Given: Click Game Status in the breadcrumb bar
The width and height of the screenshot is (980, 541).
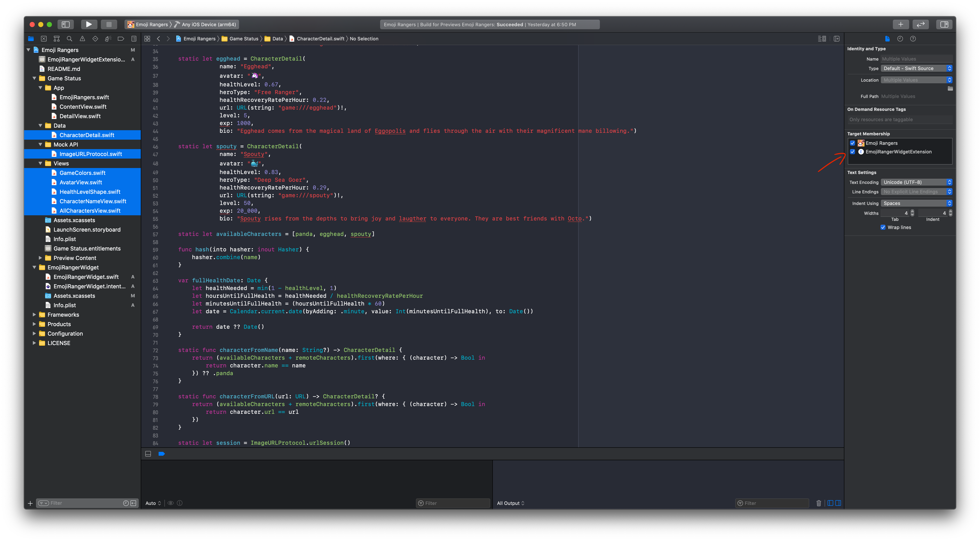Looking at the screenshot, I should (244, 38).
